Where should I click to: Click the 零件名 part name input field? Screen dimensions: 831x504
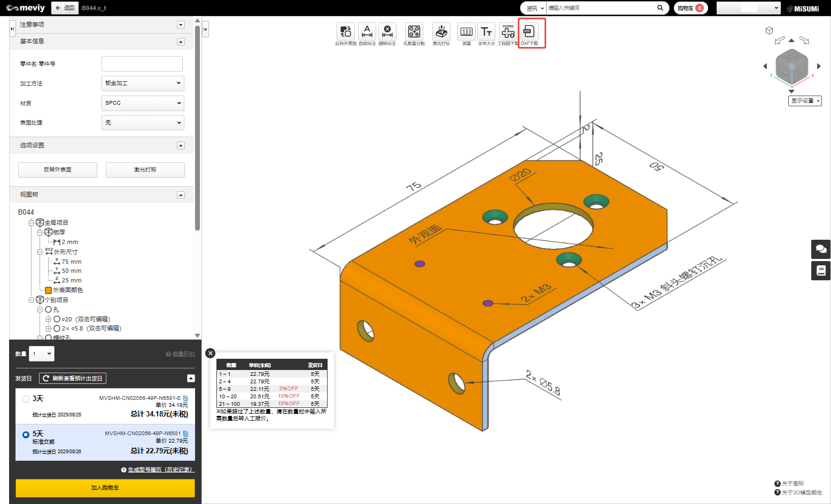coord(142,64)
